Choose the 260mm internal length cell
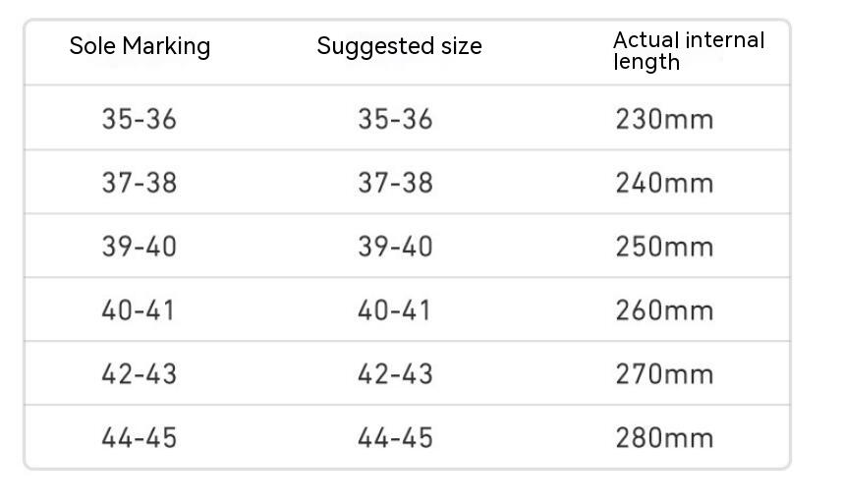Viewport: 843px width, 504px height. pyautogui.click(x=664, y=310)
